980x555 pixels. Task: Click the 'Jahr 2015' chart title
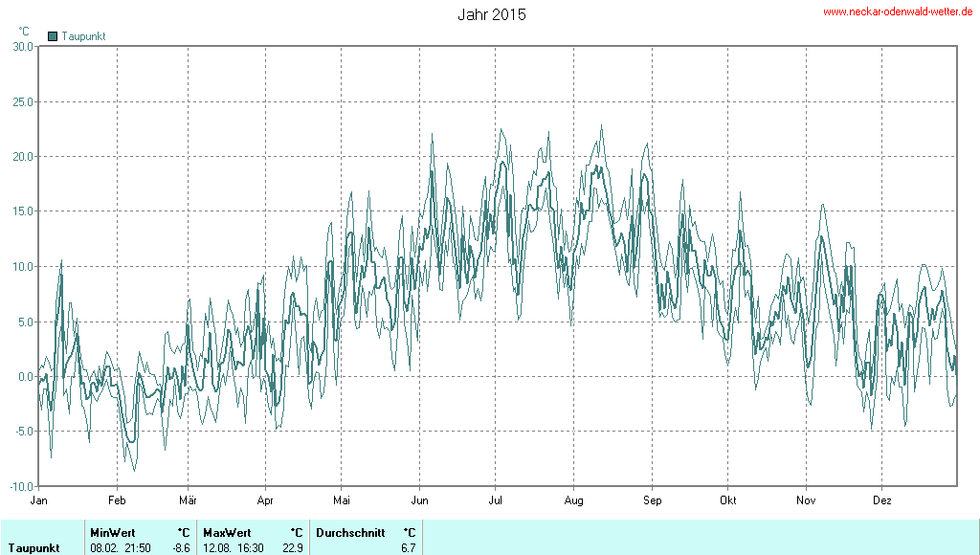point(491,14)
